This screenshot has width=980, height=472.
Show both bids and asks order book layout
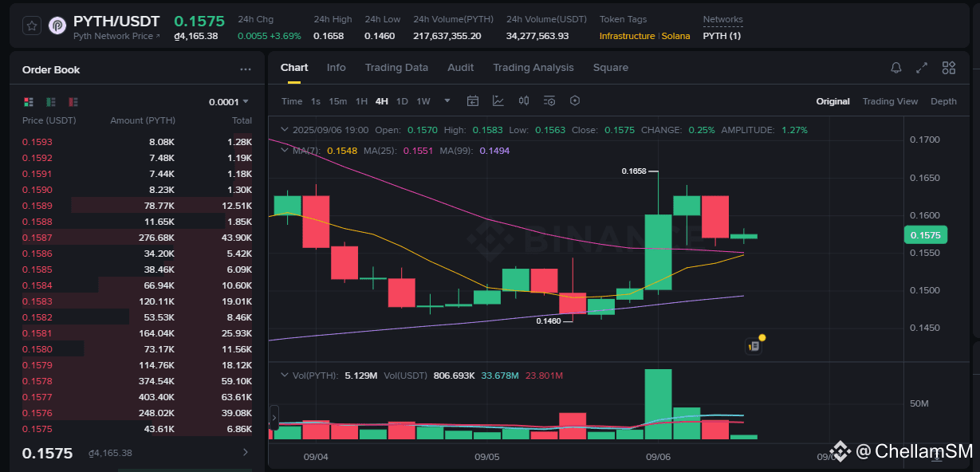click(x=29, y=102)
